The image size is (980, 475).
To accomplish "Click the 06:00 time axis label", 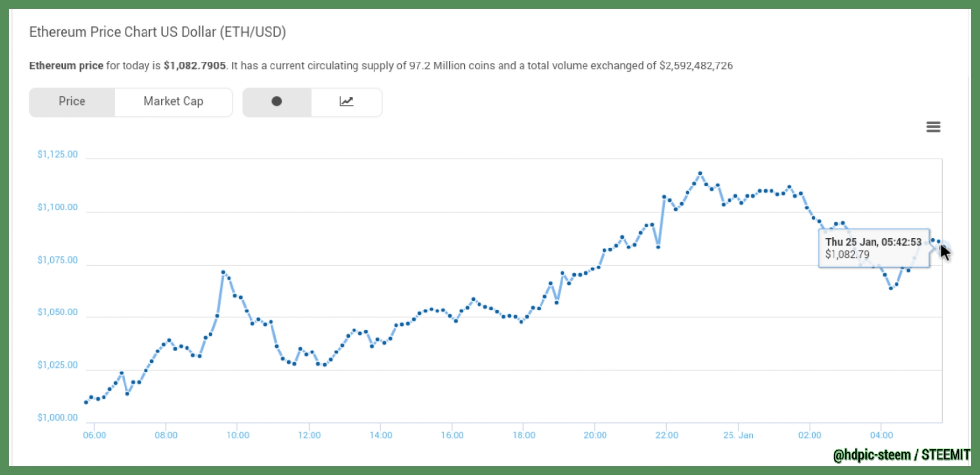I will click(95, 435).
